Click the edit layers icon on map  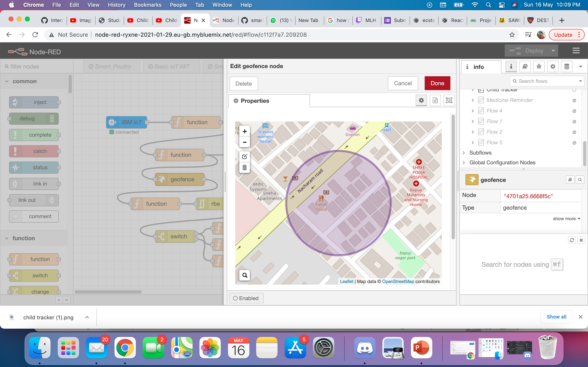pos(244,157)
